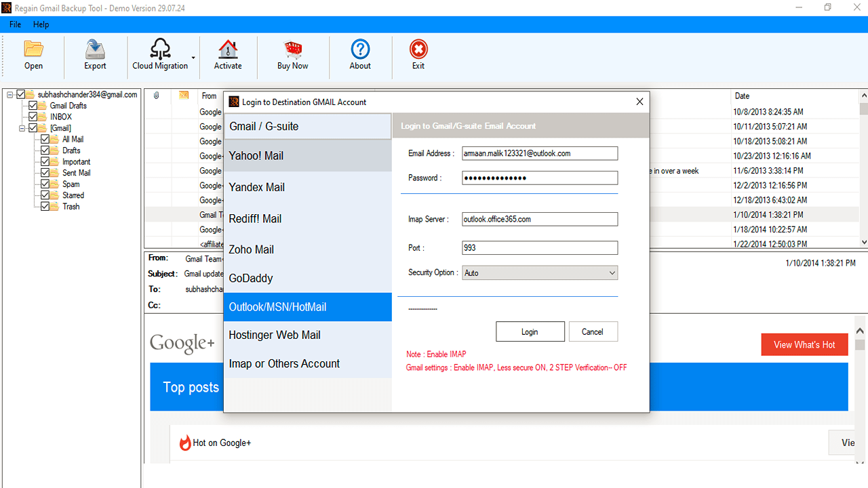Toggle the Sent Mail checkbox
The image size is (868, 488).
click(45, 173)
